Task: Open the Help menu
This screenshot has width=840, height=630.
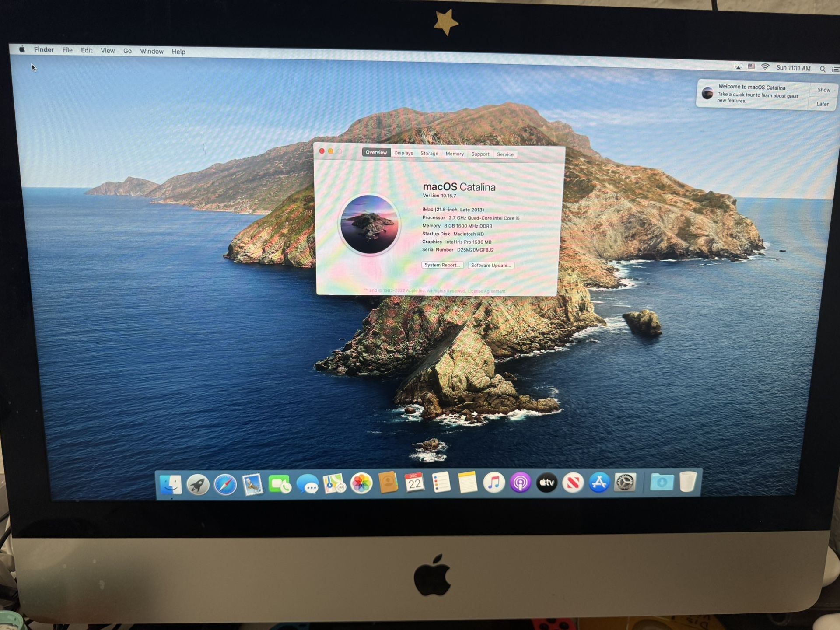Action: click(x=178, y=52)
